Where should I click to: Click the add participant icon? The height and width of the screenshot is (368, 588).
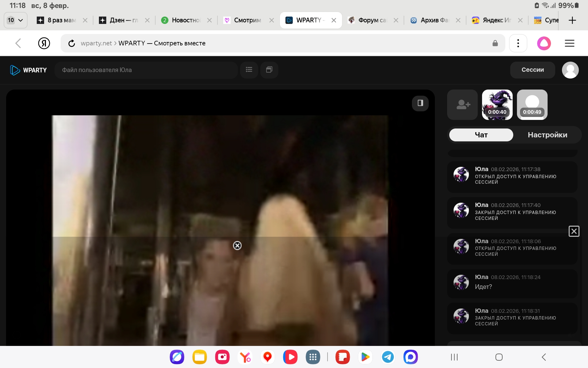coord(462,105)
